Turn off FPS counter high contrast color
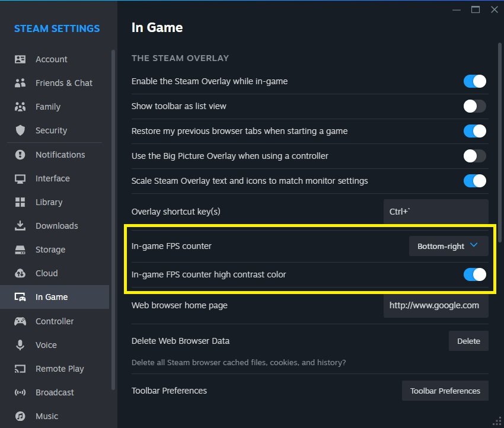Viewport: 504px width, 428px height. coord(474,274)
